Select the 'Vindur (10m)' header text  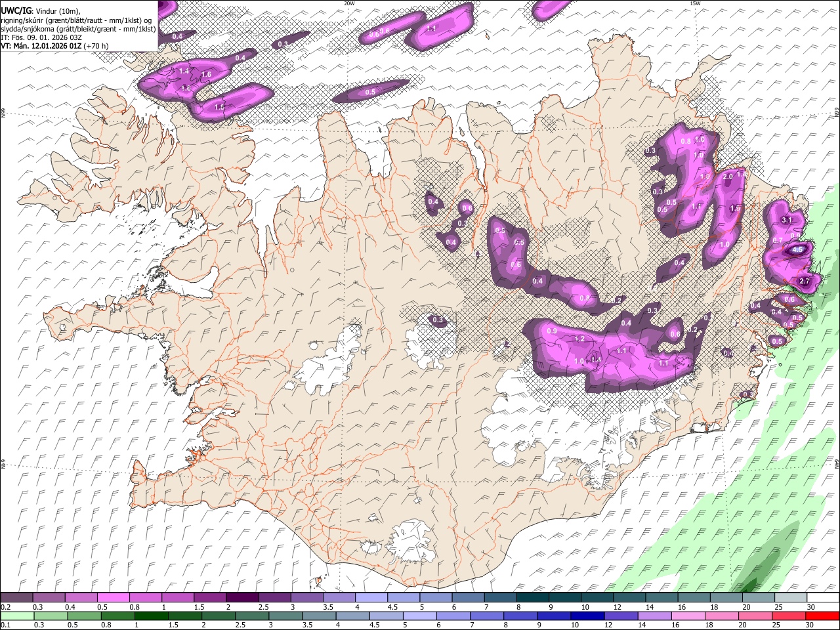click(56, 11)
